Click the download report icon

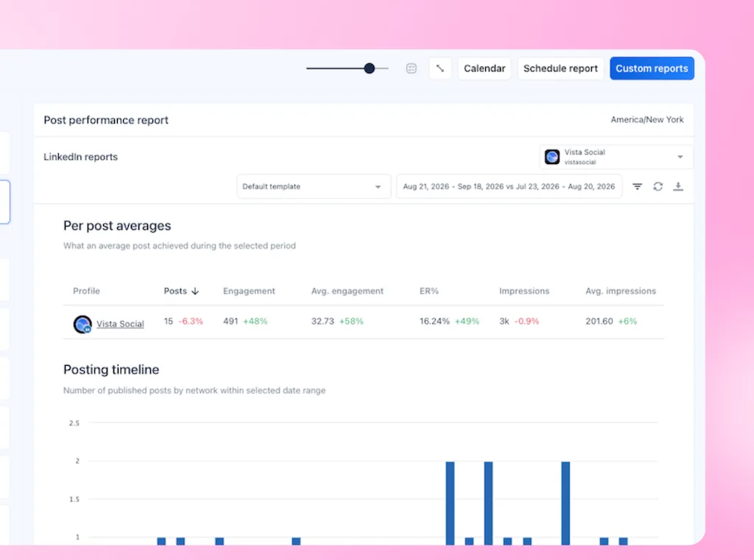[x=678, y=186]
